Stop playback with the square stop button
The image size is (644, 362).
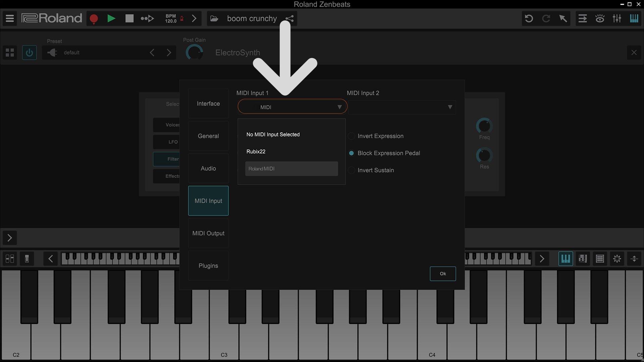[x=129, y=18]
